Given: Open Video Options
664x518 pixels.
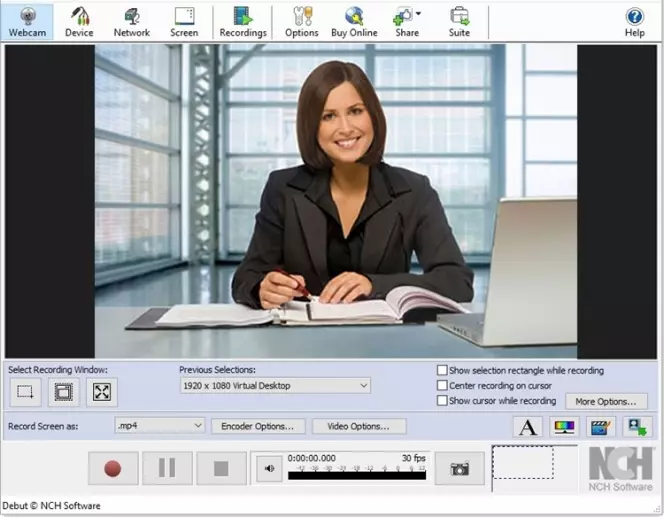Looking at the screenshot, I should point(359,426).
